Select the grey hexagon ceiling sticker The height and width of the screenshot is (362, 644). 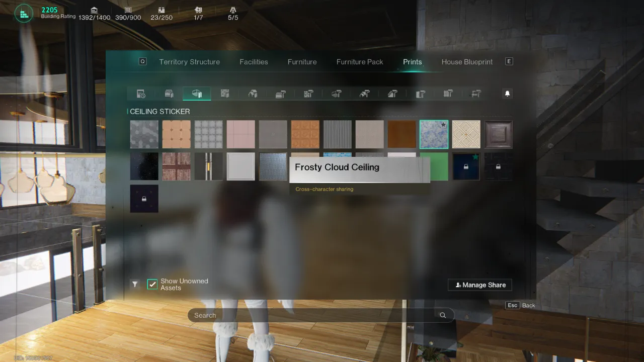point(144,134)
